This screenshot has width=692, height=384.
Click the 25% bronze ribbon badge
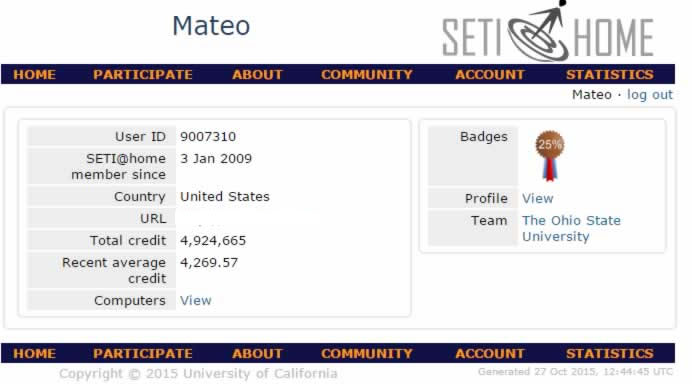click(x=549, y=156)
